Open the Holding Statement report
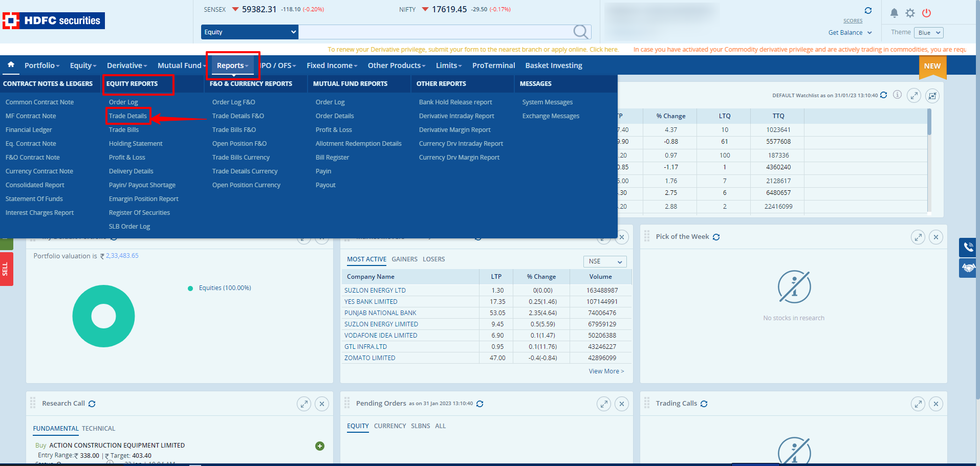The width and height of the screenshot is (980, 466). pyautogui.click(x=136, y=144)
